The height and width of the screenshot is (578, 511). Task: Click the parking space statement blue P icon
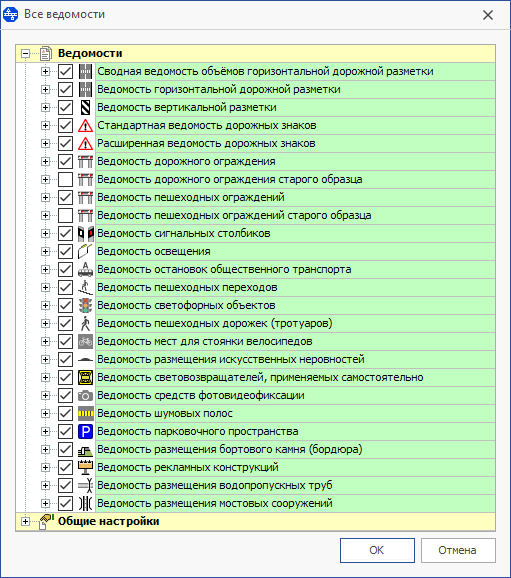tap(85, 431)
